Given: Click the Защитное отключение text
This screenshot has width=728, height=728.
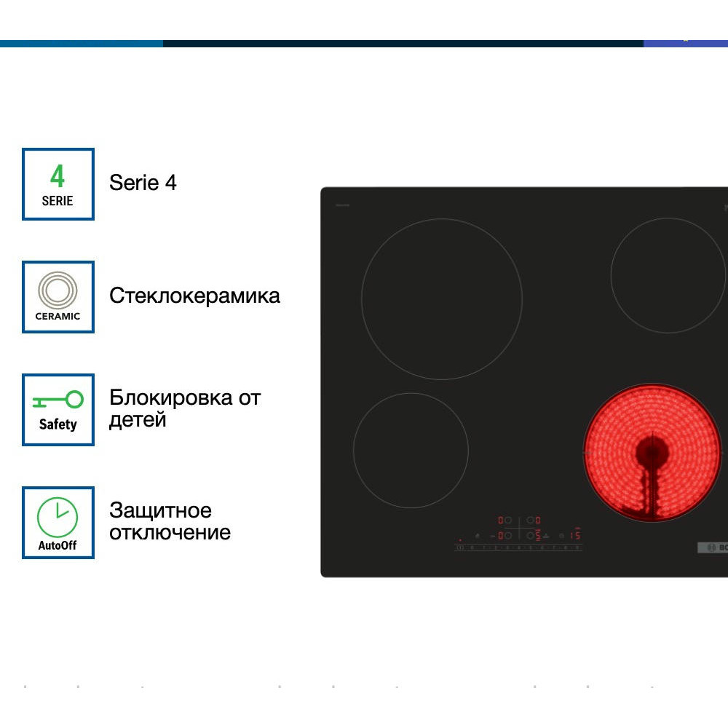Looking at the screenshot, I should click(170, 521).
